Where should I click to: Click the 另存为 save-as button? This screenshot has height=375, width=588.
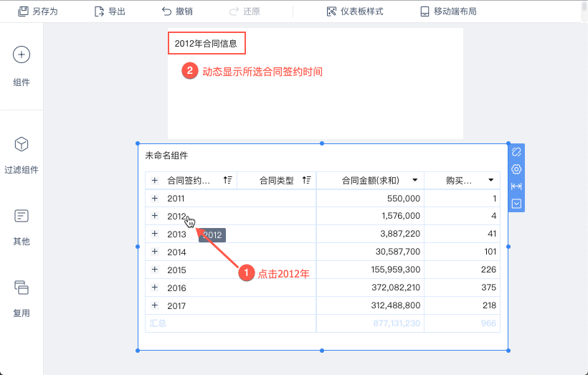[x=38, y=11]
